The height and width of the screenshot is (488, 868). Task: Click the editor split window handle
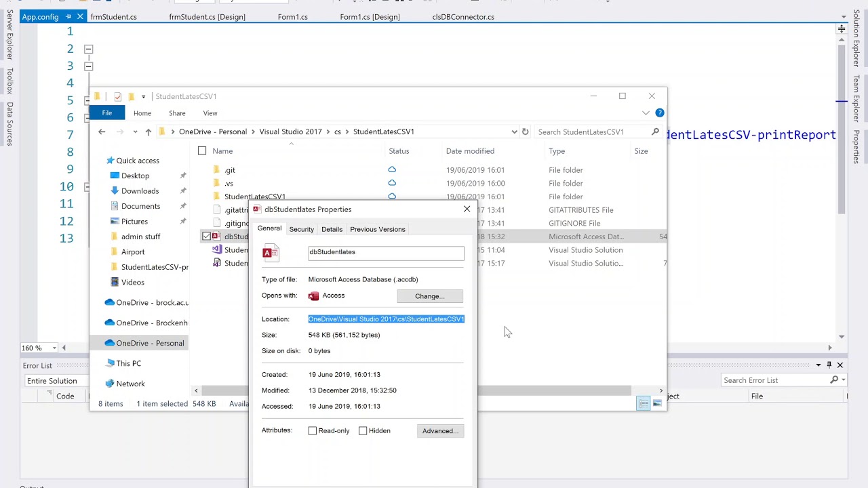coord(842,29)
